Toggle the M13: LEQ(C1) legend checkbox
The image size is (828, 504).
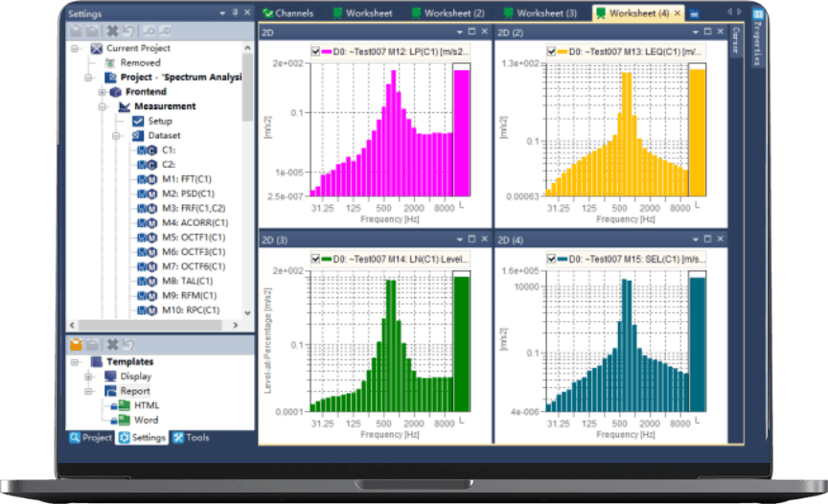551,52
